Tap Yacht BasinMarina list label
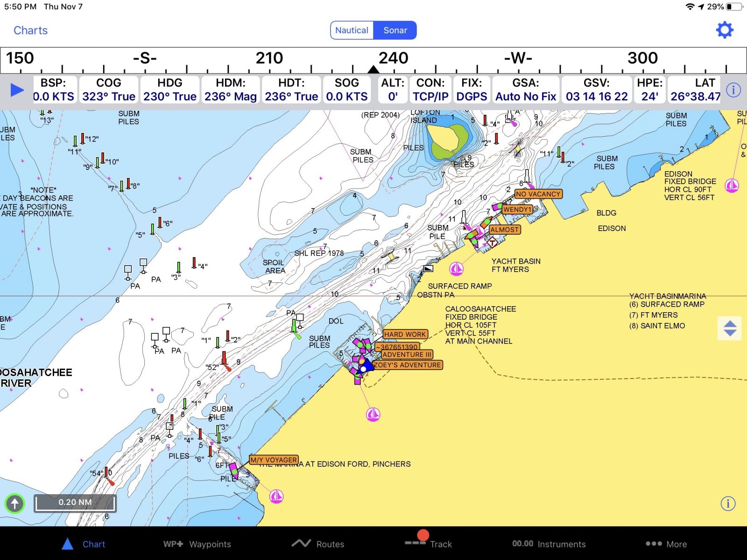Screen dimensions: 747x560 point(668,296)
